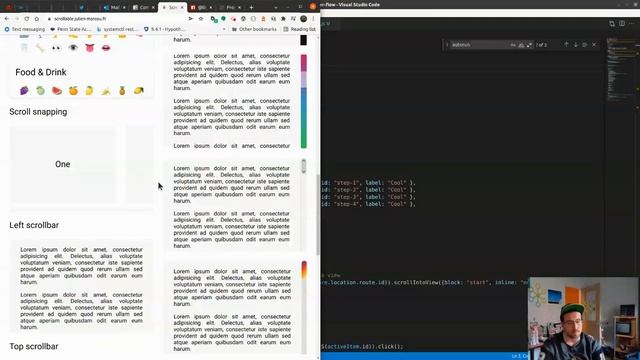Click the 'Scroll snapping' heading

[x=38, y=112]
